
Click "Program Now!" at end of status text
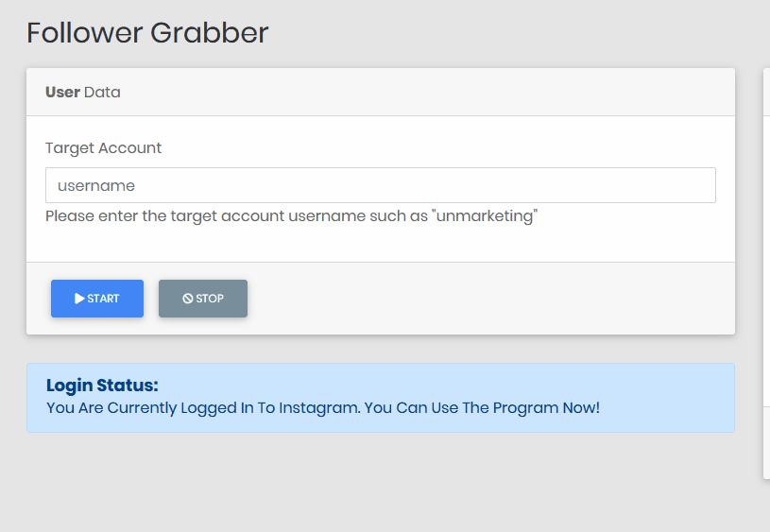tap(546, 407)
